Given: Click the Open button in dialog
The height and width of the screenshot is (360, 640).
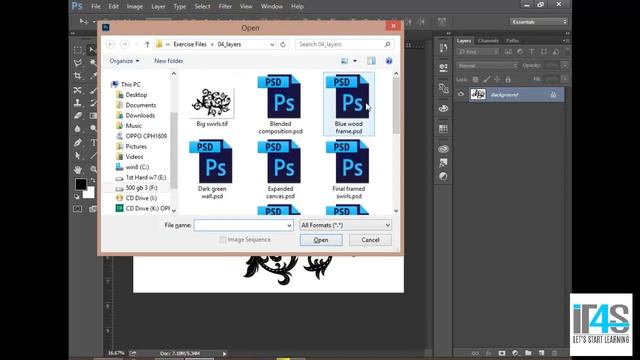Looking at the screenshot, I should click(x=321, y=240).
